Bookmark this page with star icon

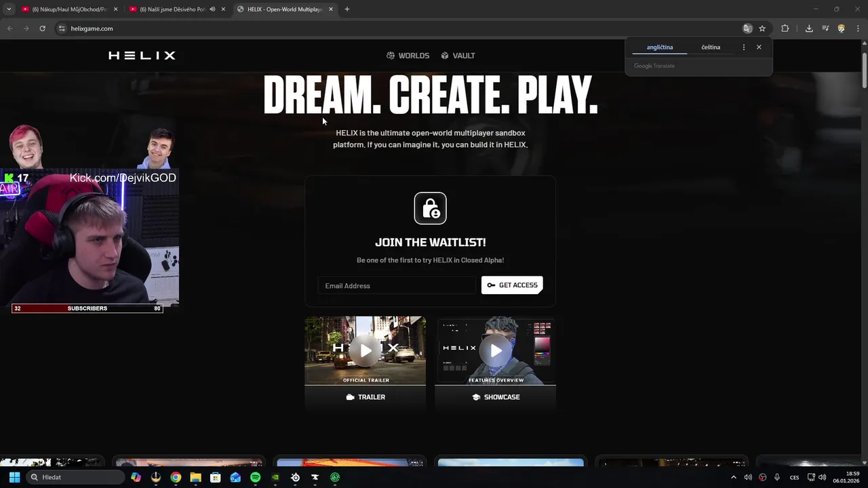762,28
